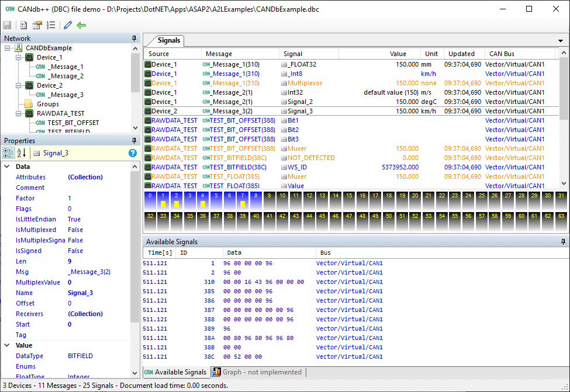Click the pencil edit icon in toolbar

[68, 25]
